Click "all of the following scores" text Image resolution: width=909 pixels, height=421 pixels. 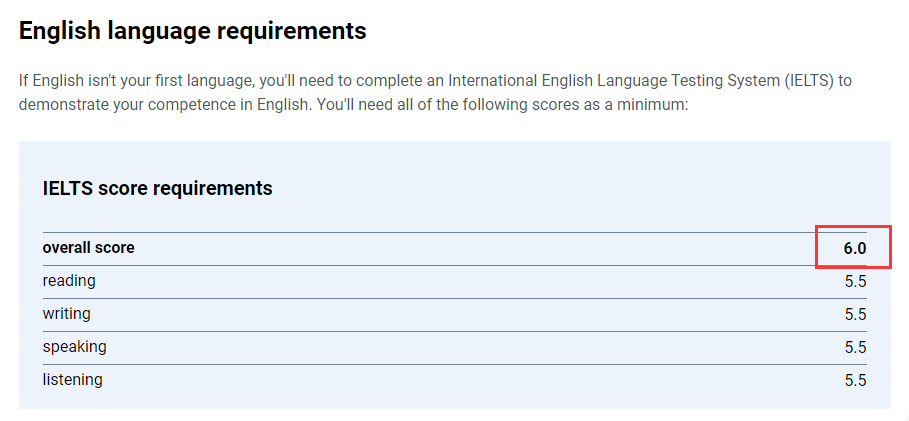[x=487, y=104]
